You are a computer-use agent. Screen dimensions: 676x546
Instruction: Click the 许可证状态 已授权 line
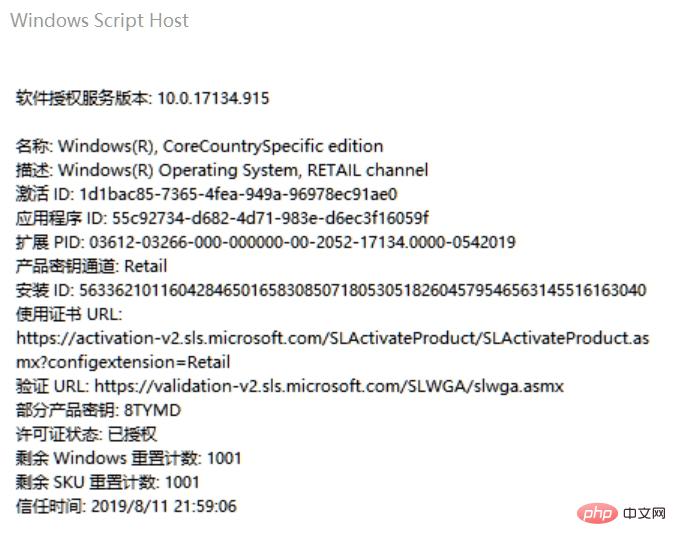(x=86, y=434)
